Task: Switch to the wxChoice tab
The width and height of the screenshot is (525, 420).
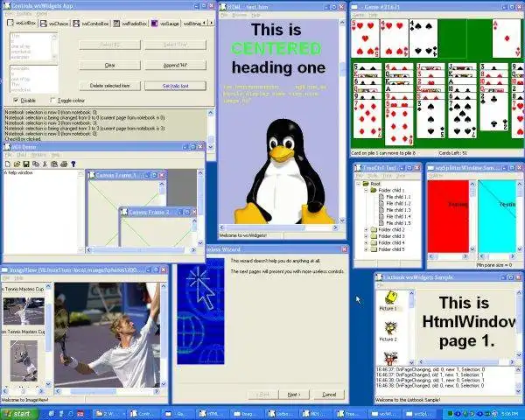Action: point(54,24)
